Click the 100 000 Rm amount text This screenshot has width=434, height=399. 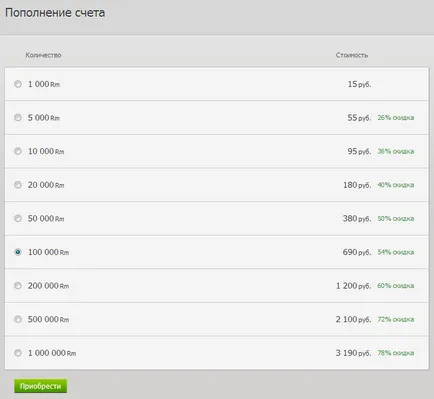48,252
